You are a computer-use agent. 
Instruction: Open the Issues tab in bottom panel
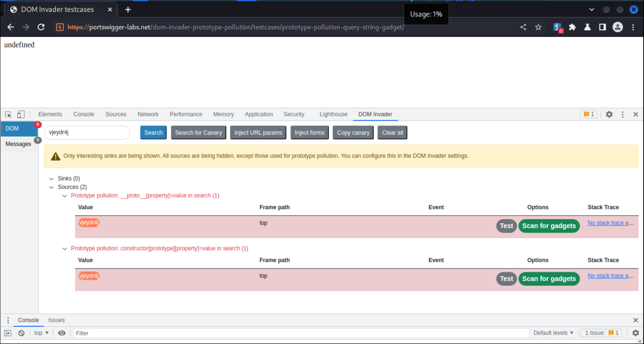pos(56,320)
